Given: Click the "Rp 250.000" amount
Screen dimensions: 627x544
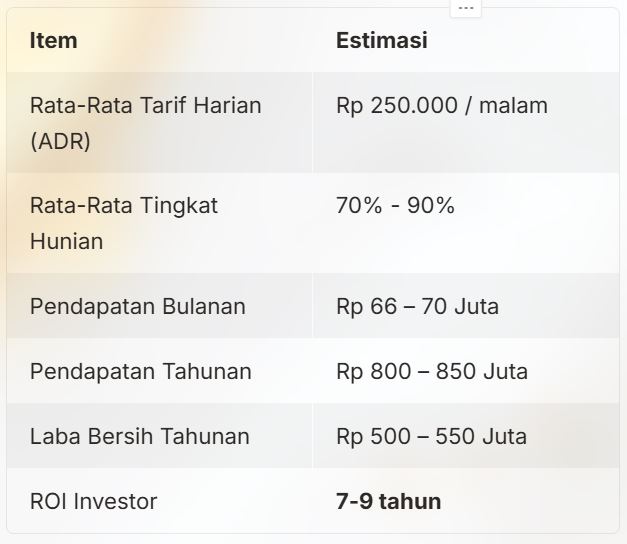Looking at the screenshot, I should tap(394, 105).
